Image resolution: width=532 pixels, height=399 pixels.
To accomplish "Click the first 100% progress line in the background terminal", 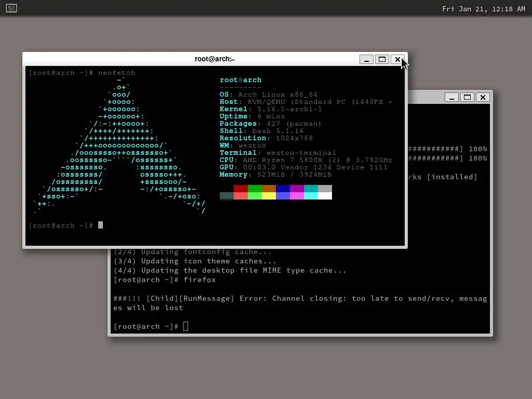I will point(447,149).
